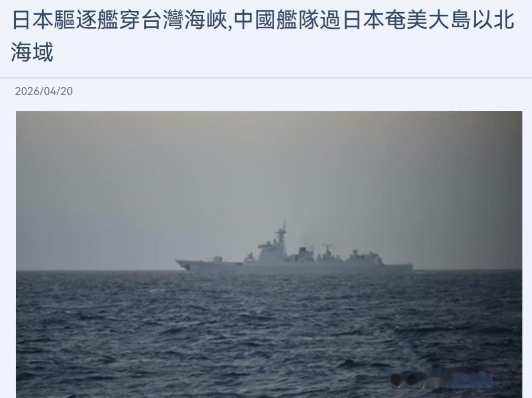Click the dark ocean waves in photo
This screenshot has width=532, height=398.
[x=269, y=332]
